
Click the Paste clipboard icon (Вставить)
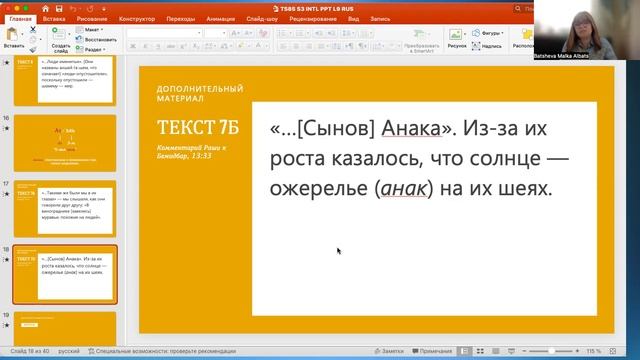pyautogui.click(x=12, y=35)
